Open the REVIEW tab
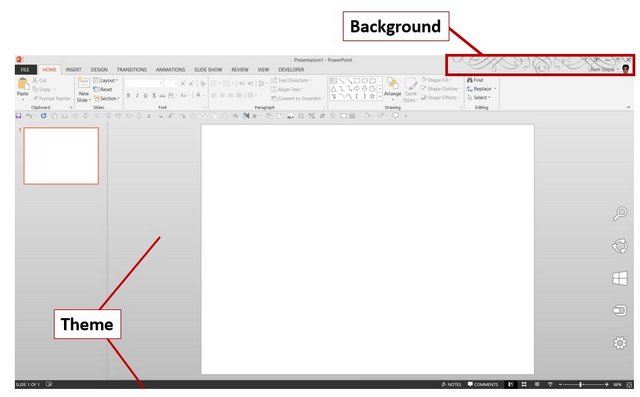 point(240,70)
